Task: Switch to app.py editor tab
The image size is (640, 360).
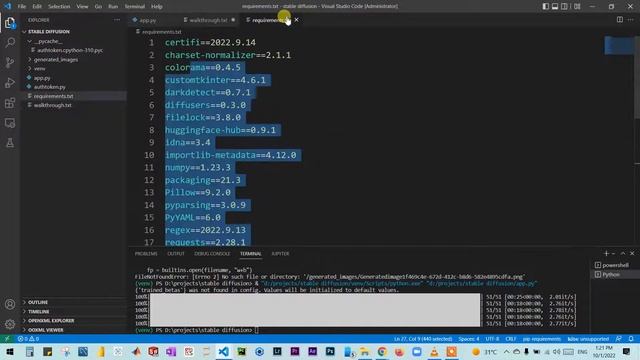Action: pyautogui.click(x=147, y=20)
